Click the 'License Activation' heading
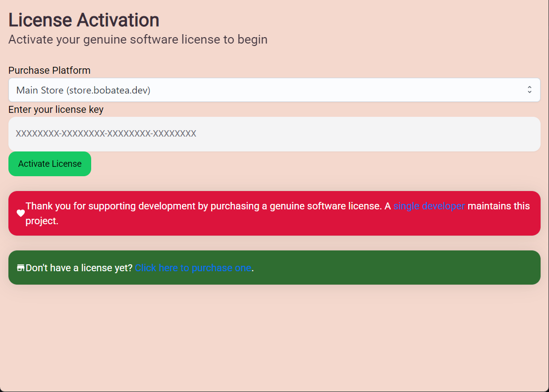This screenshot has height=392, width=549. coord(84,20)
